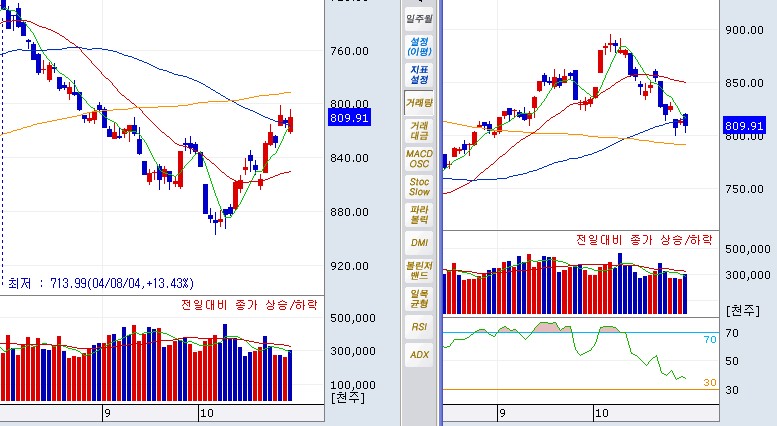Click month 10 marker on left chart timeline
Screen dimensions: 777x426
(x=207, y=411)
